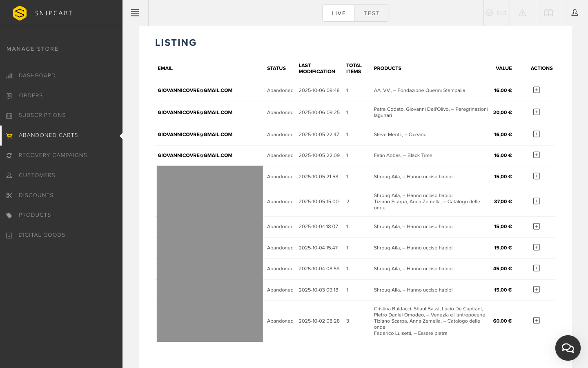Open the 8/8 setup checklist indicator
Viewport: 588px width, 368px height.
pyautogui.click(x=496, y=13)
